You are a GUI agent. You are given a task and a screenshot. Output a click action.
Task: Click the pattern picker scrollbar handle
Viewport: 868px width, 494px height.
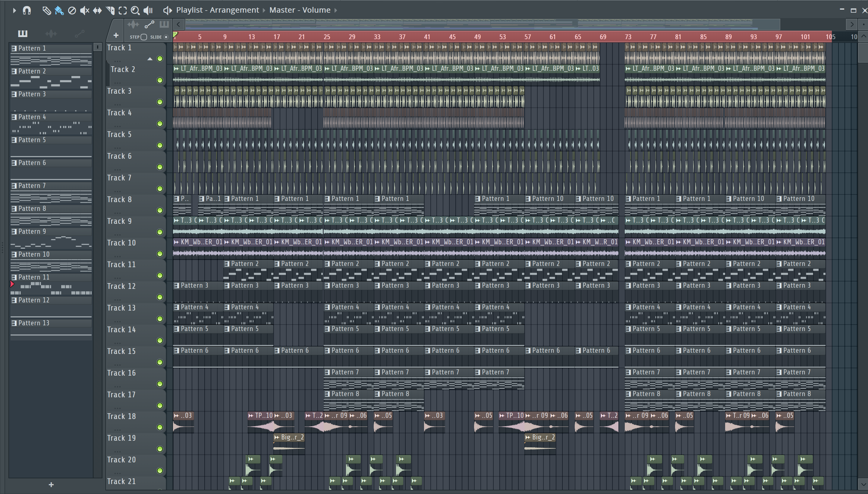pyautogui.click(x=97, y=47)
